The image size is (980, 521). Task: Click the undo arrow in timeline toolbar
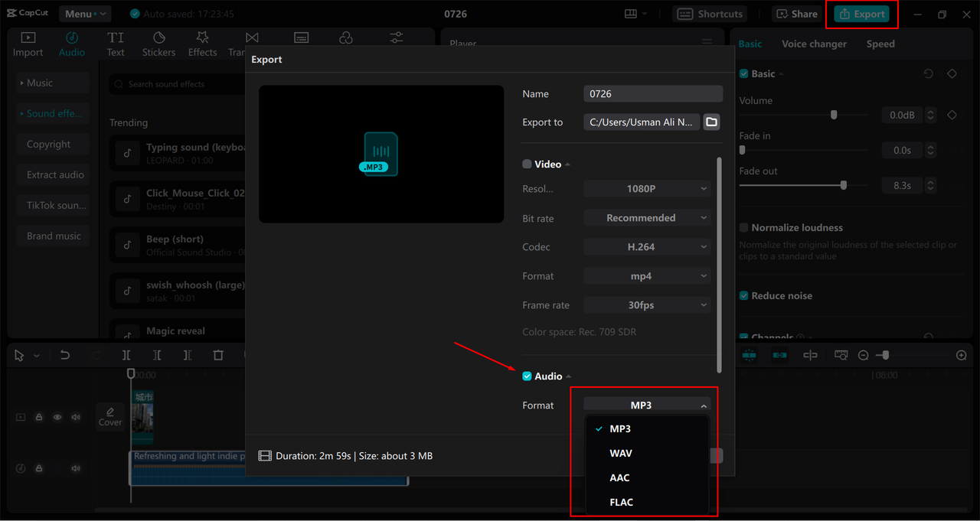[x=65, y=355]
